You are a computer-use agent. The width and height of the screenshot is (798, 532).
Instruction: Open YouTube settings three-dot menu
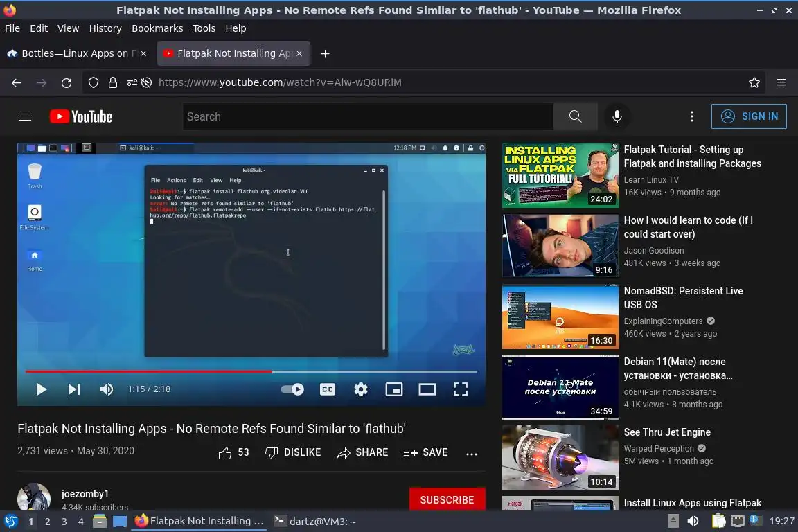tap(691, 116)
